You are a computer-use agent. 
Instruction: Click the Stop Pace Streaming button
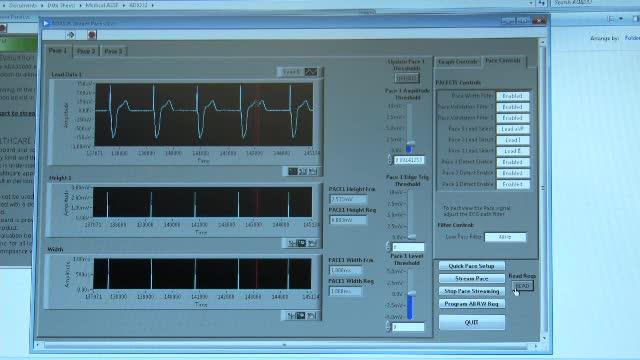pyautogui.click(x=471, y=291)
